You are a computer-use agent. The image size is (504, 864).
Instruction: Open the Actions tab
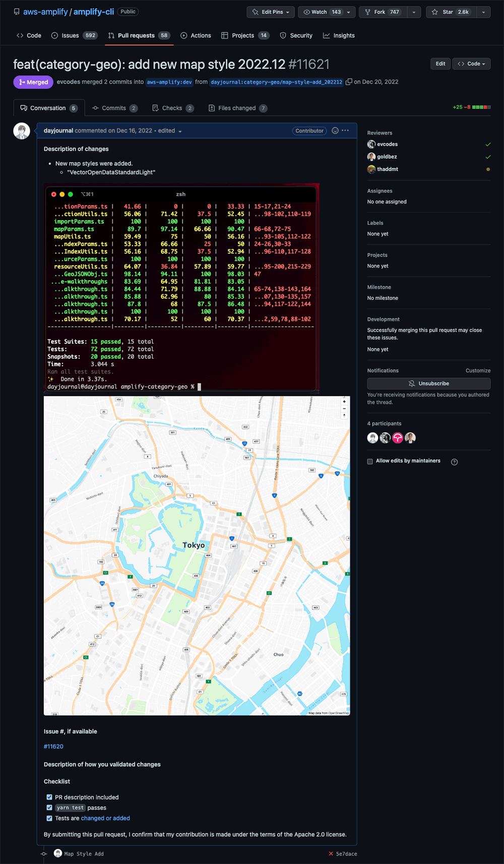196,35
